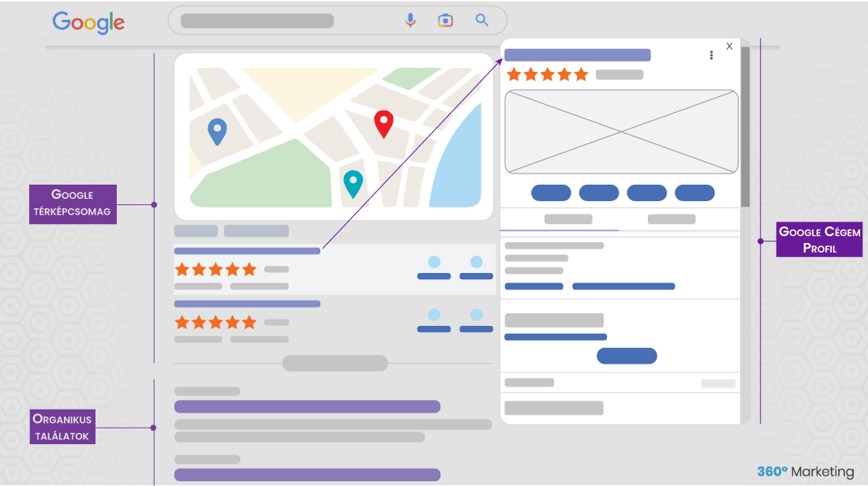This screenshot has width=868, height=486.
Task: Select the blue map pin
Action: click(x=217, y=132)
